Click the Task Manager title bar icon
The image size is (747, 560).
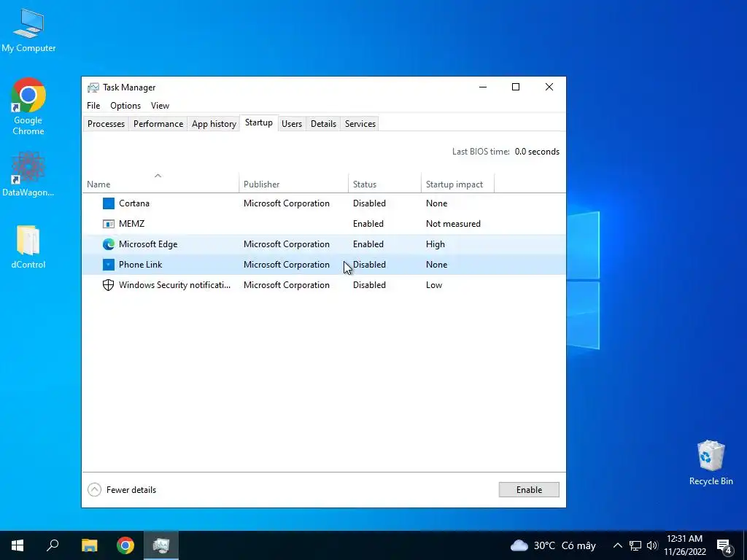tap(93, 87)
